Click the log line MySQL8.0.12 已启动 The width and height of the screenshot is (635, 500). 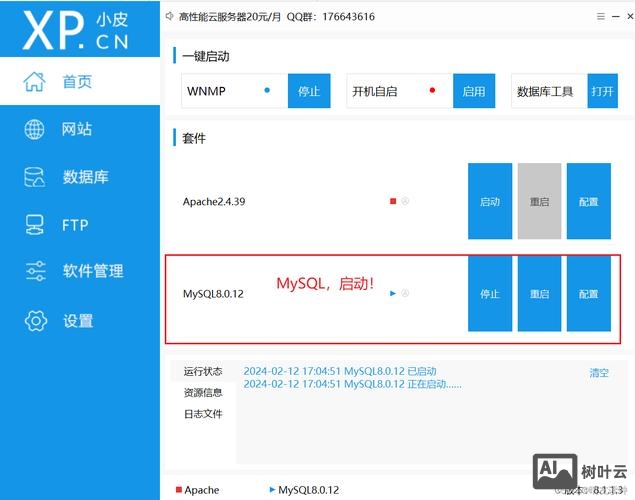click(x=340, y=371)
